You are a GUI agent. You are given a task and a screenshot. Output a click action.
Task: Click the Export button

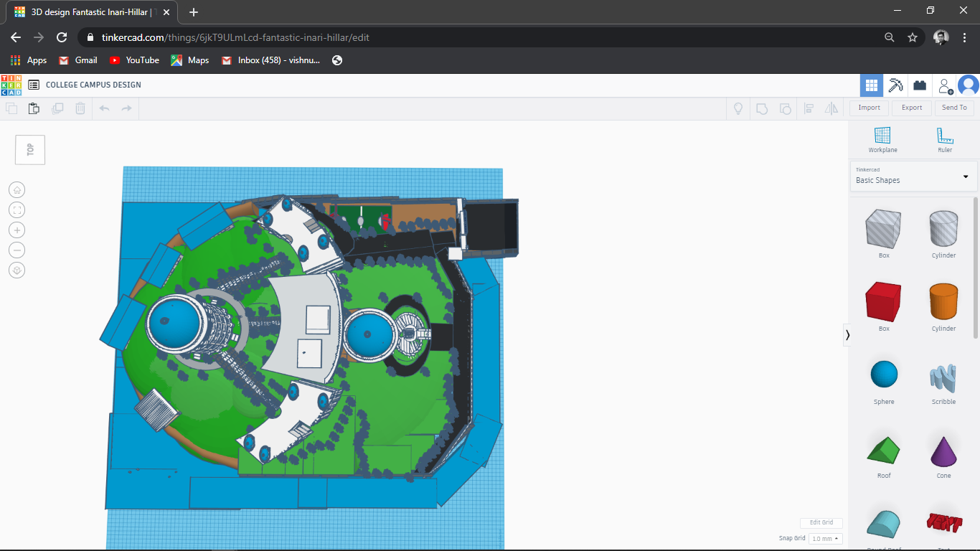(911, 108)
